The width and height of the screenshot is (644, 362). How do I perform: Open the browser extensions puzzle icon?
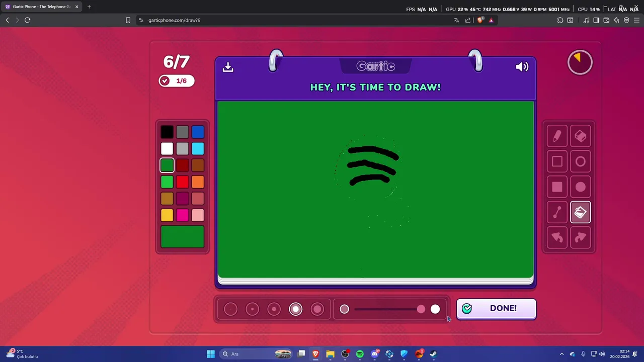pos(560,20)
